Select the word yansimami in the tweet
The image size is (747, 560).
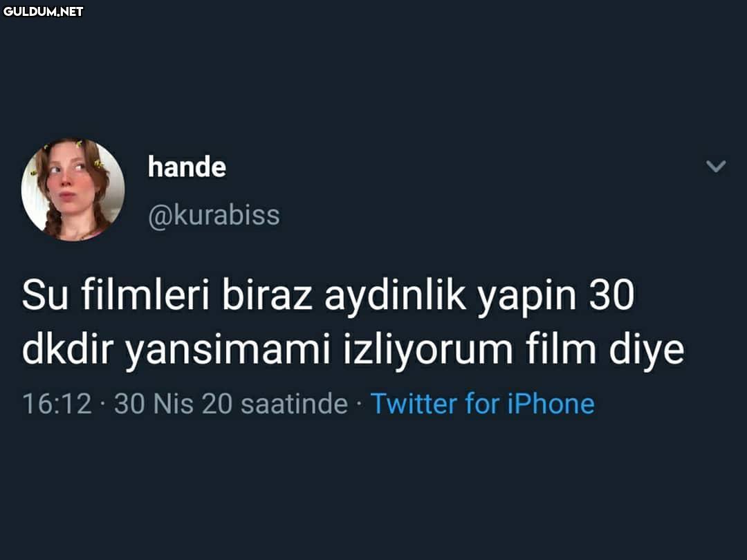click(x=228, y=351)
